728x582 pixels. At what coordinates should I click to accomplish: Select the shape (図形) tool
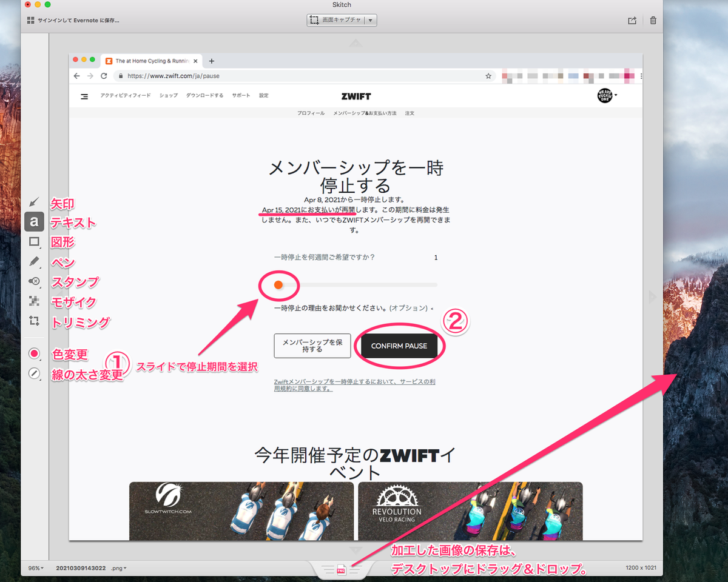click(x=34, y=241)
